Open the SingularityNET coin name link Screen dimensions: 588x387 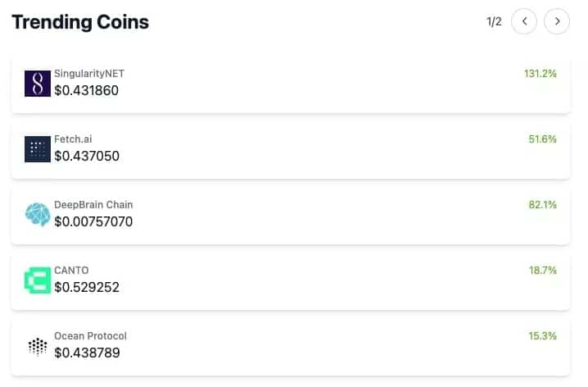click(89, 74)
